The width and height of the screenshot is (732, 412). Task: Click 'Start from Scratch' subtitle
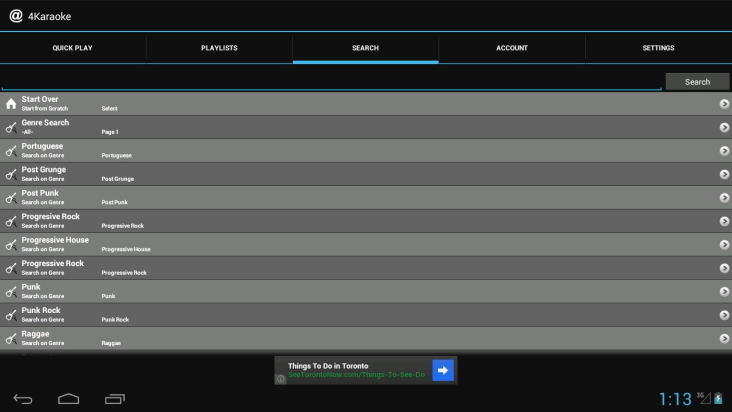(x=45, y=109)
